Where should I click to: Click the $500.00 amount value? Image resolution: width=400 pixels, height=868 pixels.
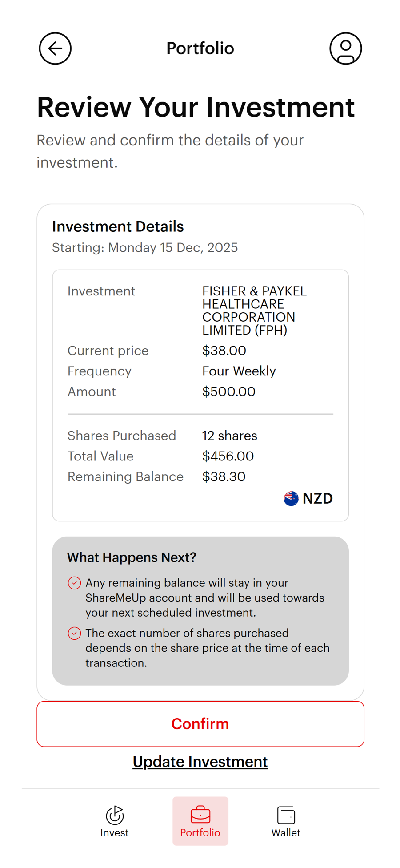coord(228,392)
